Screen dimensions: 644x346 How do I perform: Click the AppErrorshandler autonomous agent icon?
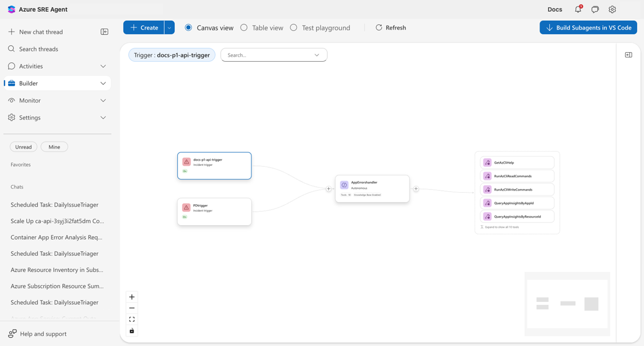click(344, 185)
